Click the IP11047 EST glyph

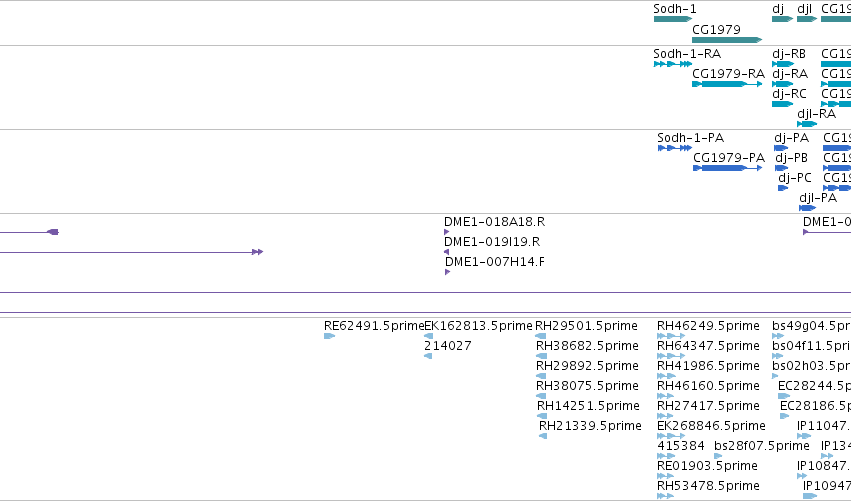(x=804, y=436)
